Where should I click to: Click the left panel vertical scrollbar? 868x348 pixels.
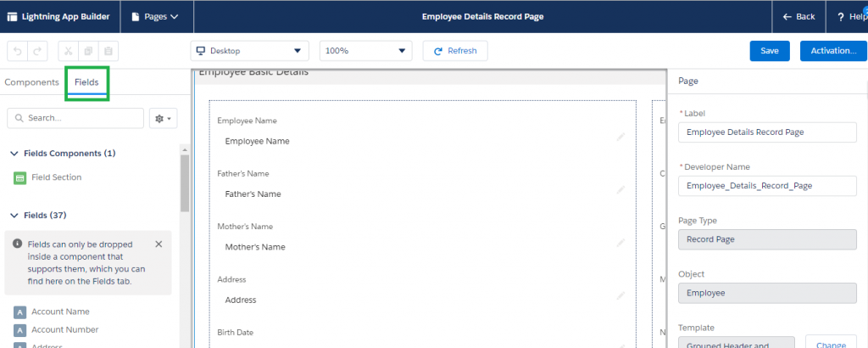click(185, 182)
